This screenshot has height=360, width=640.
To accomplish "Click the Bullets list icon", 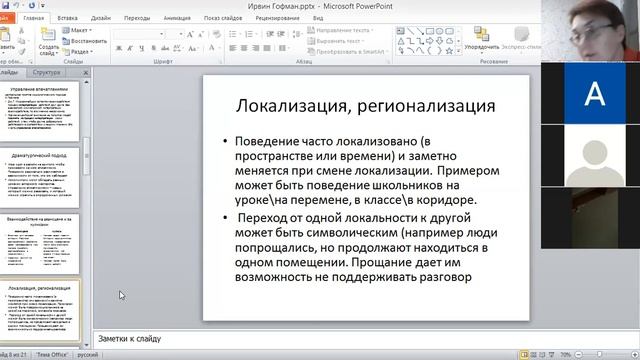I will pyautogui.click(x=233, y=34).
